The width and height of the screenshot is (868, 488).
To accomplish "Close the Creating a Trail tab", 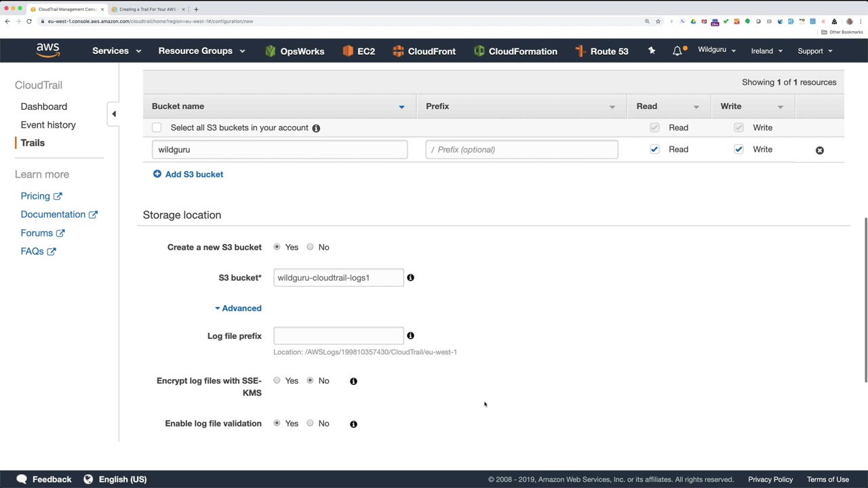I will pos(183,9).
